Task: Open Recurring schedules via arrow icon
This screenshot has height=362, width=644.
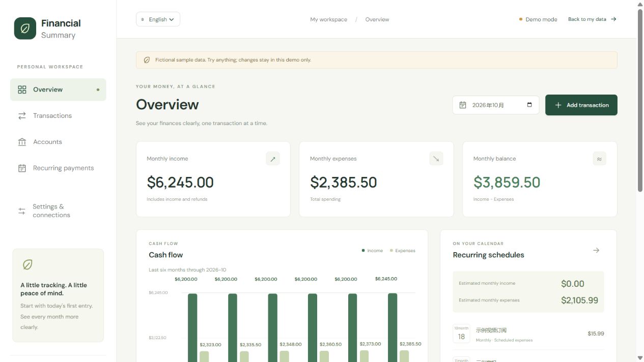Action: (596, 250)
